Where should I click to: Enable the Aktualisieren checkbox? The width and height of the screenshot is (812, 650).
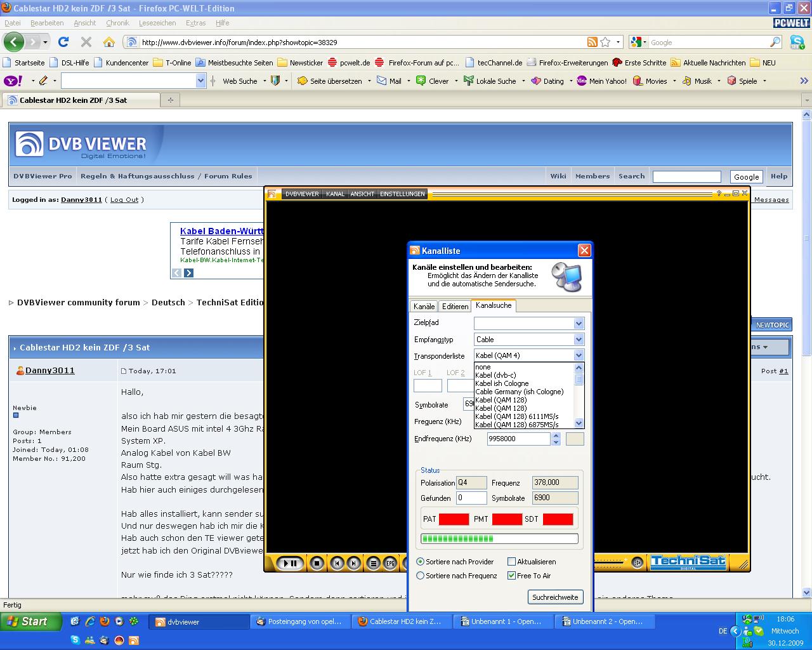click(x=511, y=562)
